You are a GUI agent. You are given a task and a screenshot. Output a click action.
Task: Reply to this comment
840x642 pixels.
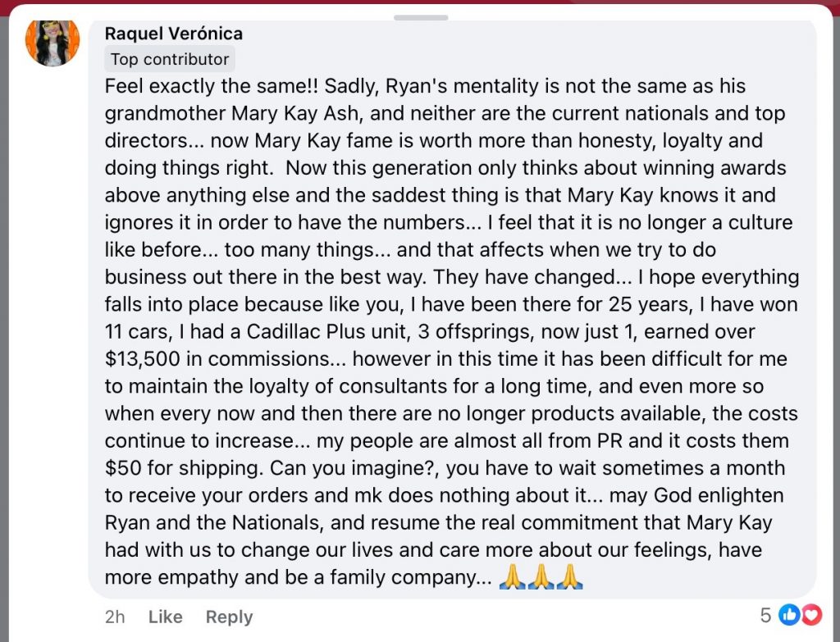[x=229, y=617]
